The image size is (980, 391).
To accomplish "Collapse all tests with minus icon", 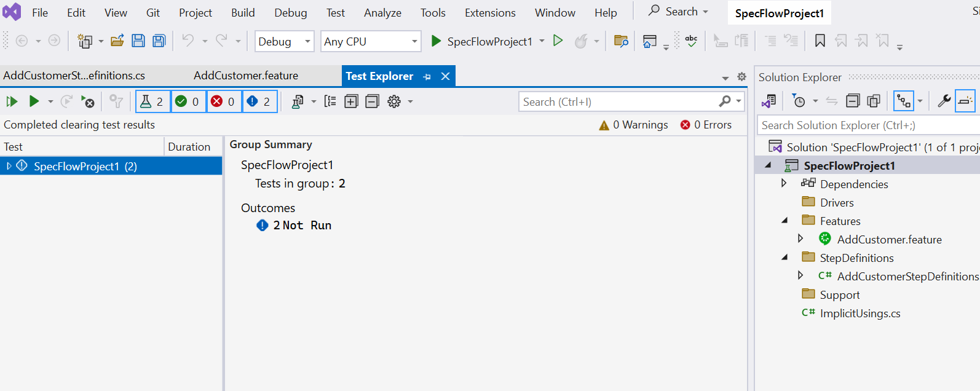I will (372, 101).
